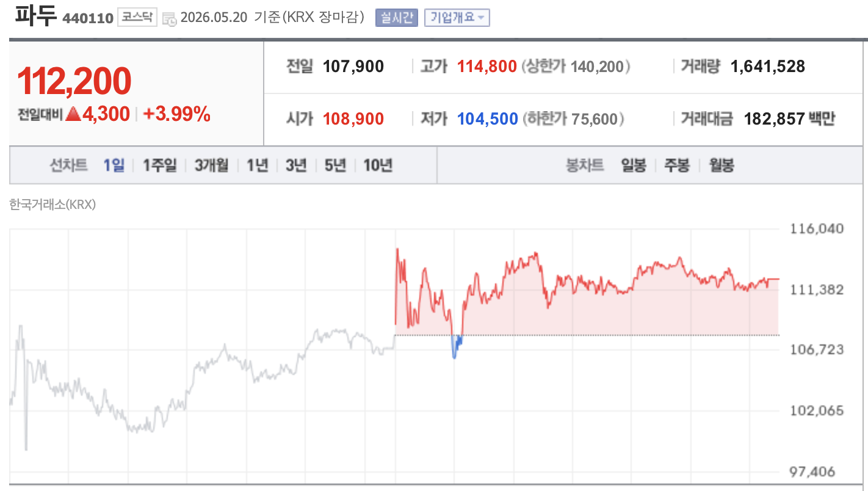Image resolution: width=868 pixels, height=491 pixels.
Task: Open the 일봉 daily candle chart
Action: 634,165
